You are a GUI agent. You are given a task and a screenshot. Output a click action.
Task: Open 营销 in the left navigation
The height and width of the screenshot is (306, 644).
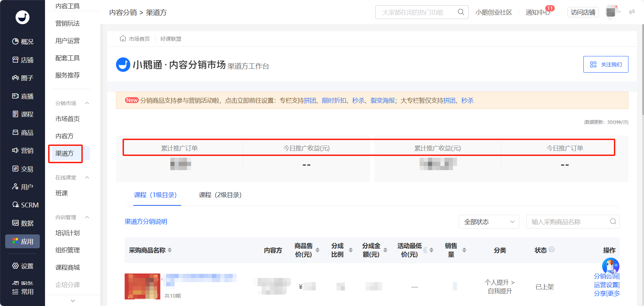[23, 150]
